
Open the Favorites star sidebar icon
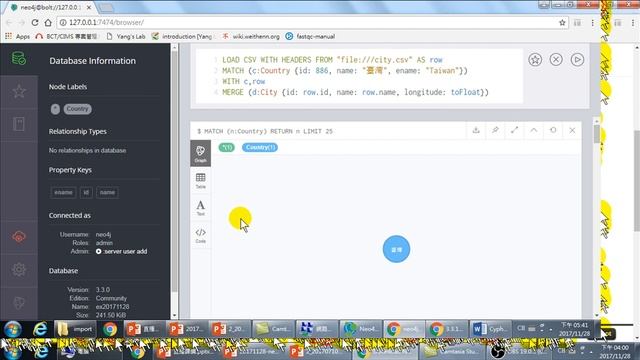pos(19,91)
